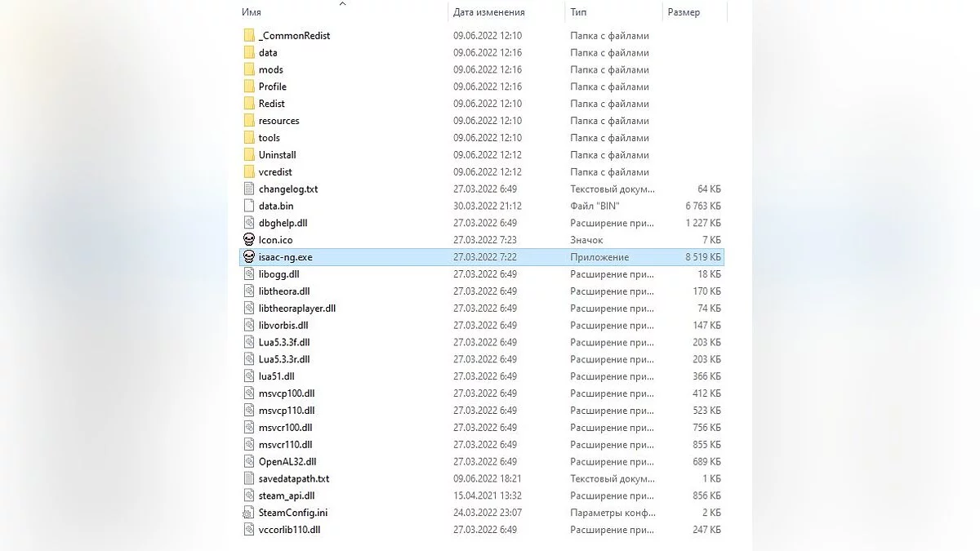Click the libogg.dll file icon

point(250,274)
